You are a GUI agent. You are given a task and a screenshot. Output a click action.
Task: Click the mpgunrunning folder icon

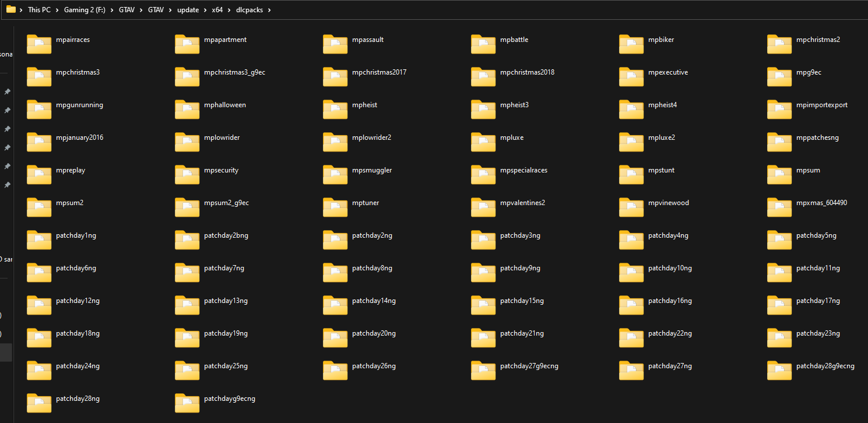coord(39,109)
